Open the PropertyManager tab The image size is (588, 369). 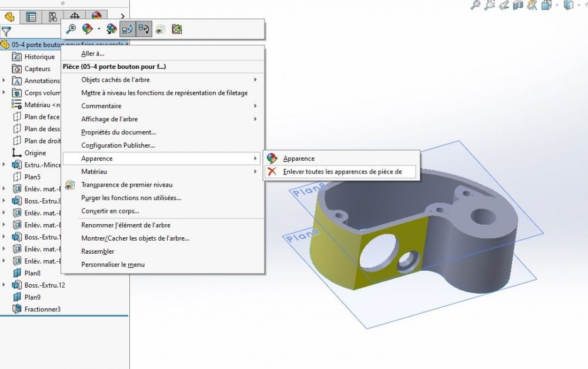(31, 16)
